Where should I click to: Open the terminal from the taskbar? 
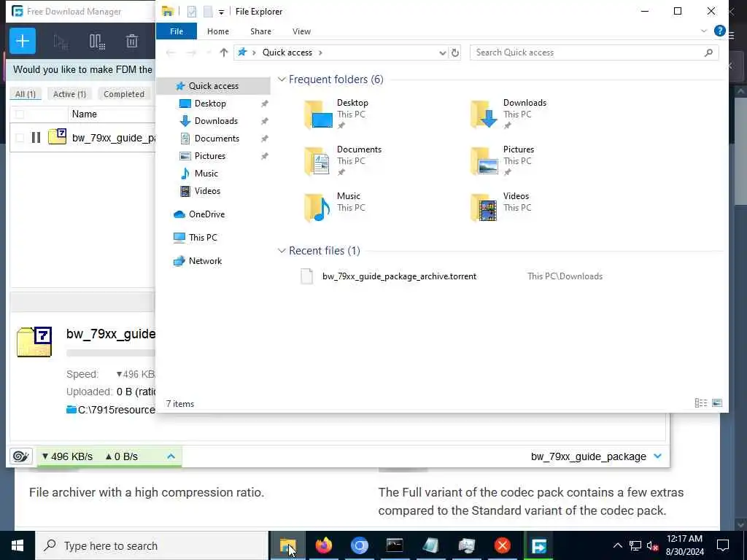coord(395,545)
